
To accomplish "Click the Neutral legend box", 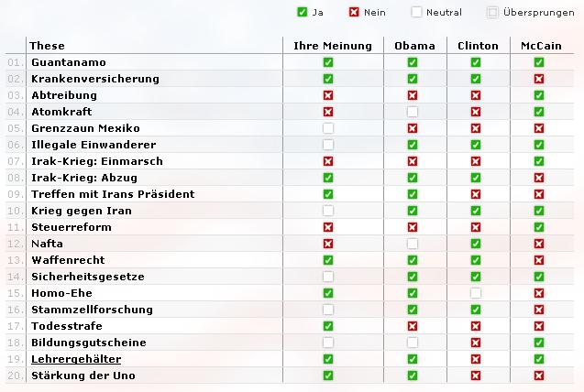I will tap(416, 13).
